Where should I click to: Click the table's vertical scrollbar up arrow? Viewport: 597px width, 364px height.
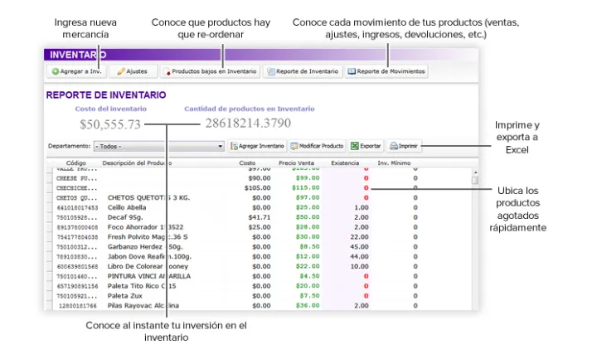(x=475, y=172)
